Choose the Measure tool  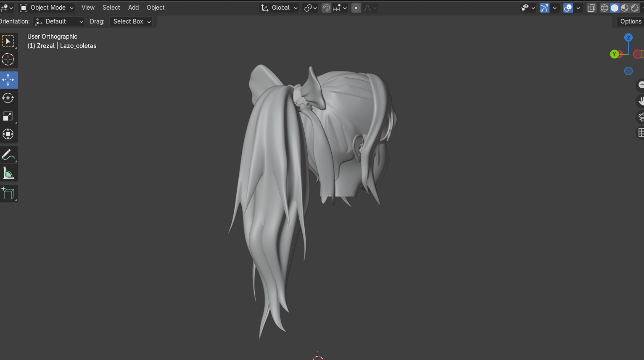[x=8, y=173]
